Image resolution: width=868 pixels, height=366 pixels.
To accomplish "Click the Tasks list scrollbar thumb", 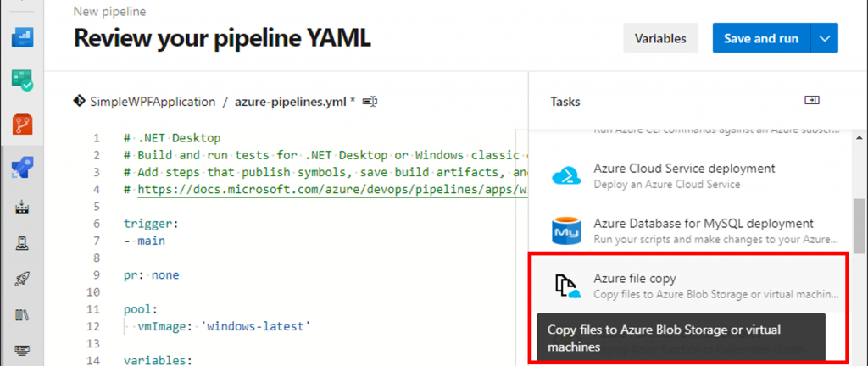I will [x=858, y=225].
